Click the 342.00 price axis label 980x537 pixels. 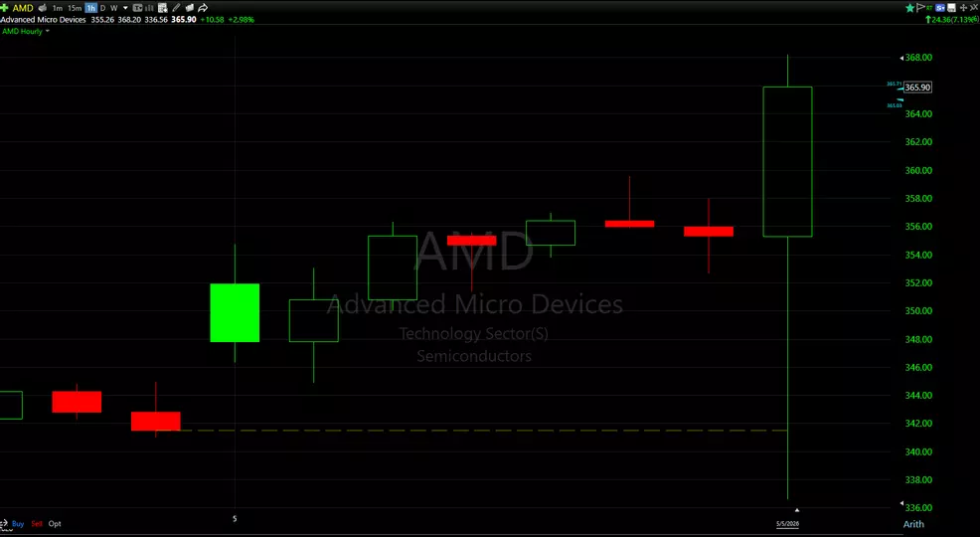pyautogui.click(x=918, y=424)
